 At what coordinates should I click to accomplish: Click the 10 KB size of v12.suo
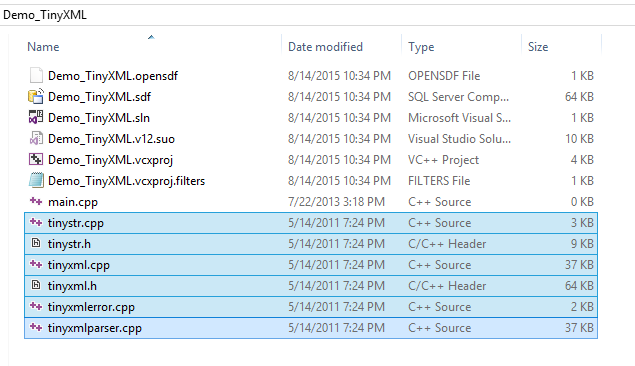[x=580, y=139]
